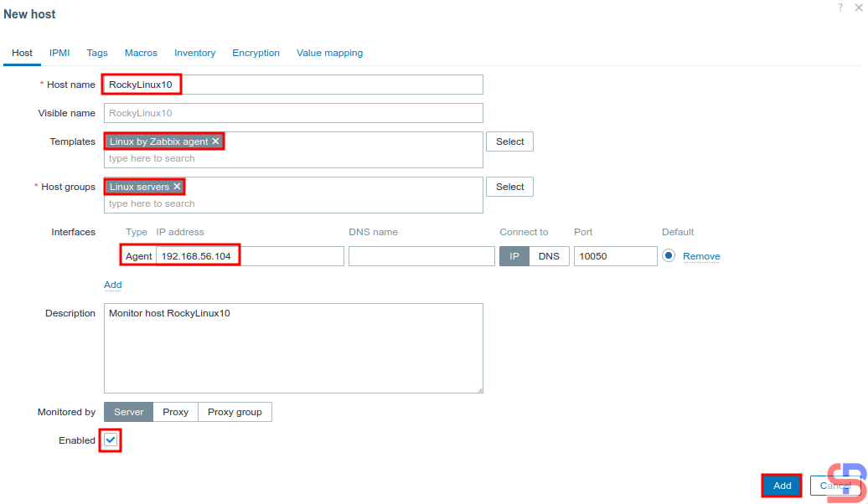The image size is (868, 504).
Task: Open Select button for Templates
Action: [x=509, y=141]
